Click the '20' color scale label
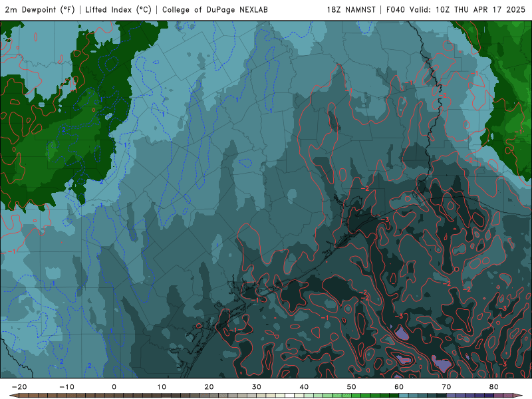Viewport: 532px width, 399px height. tap(209, 387)
